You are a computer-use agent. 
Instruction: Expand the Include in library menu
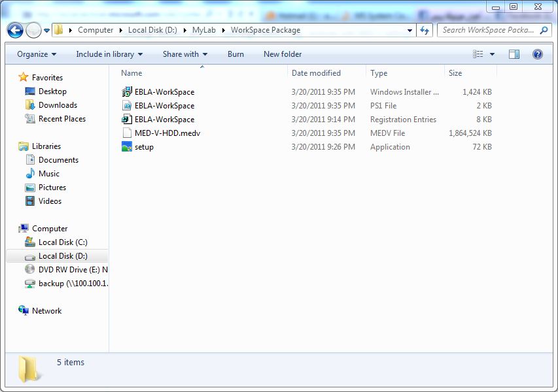pos(109,54)
